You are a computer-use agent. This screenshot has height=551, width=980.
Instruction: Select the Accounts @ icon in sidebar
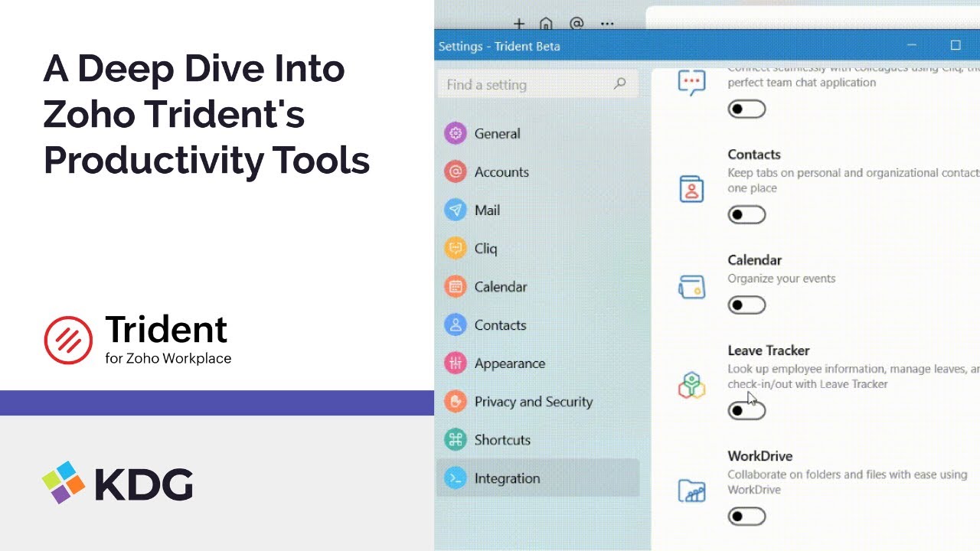tap(456, 171)
